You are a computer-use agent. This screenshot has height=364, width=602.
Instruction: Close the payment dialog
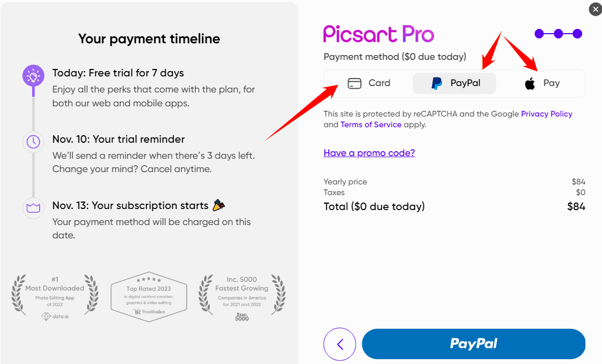coord(595,9)
